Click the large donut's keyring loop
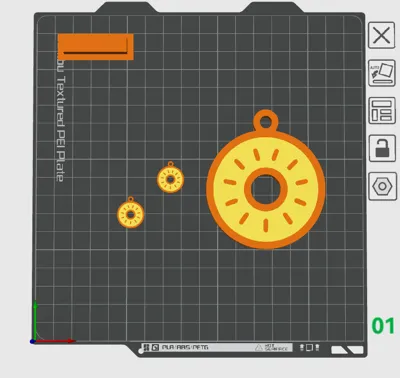Image resolution: width=400 pixels, height=378 pixels. [266, 121]
